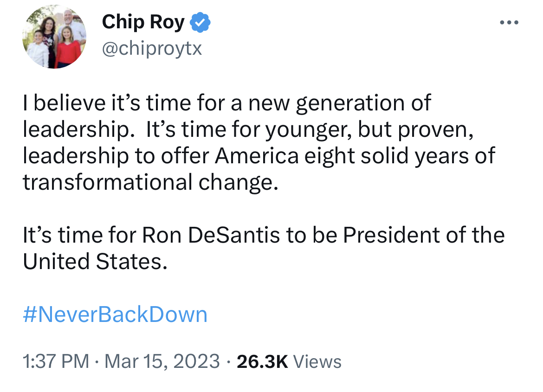
Task: Click the display name Chip Roy
Action: pyautogui.click(x=143, y=22)
